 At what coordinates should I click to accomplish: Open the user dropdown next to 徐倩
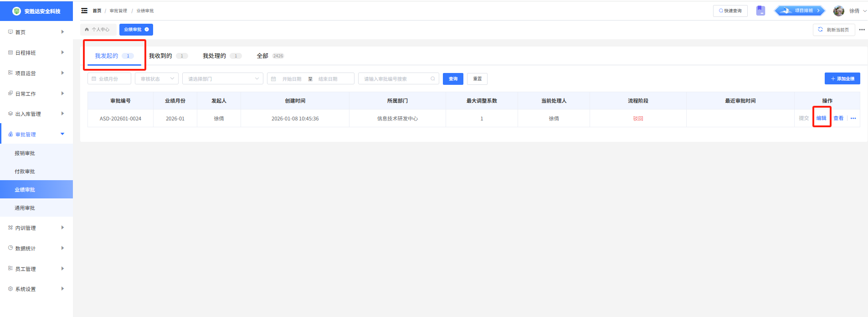coord(865,11)
